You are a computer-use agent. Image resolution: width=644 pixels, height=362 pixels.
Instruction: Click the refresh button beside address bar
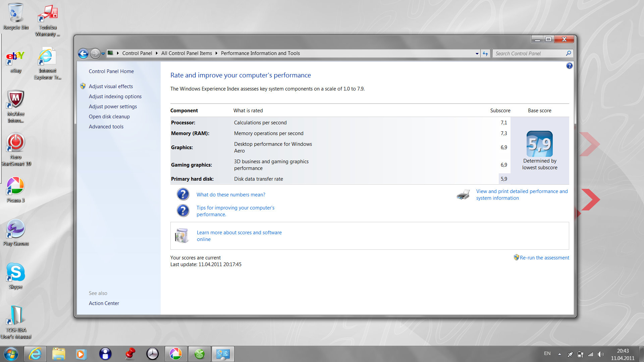(x=485, y=54)
